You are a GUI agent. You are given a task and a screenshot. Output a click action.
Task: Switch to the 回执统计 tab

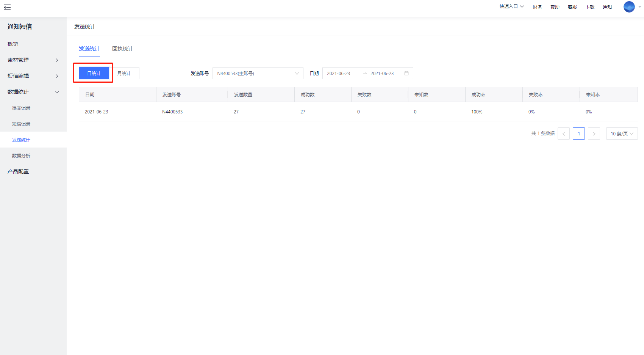(122, 49)
